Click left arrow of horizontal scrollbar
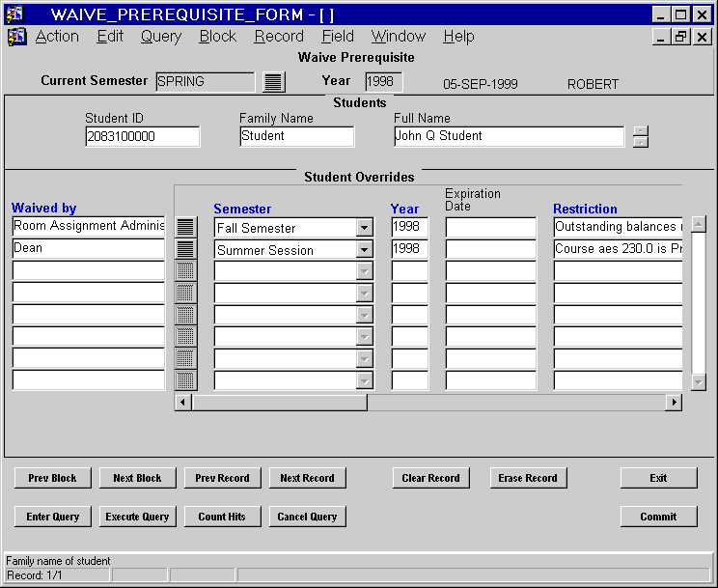Screen dimensions: 718x588 pyautogui.click(x=183, y=403)
